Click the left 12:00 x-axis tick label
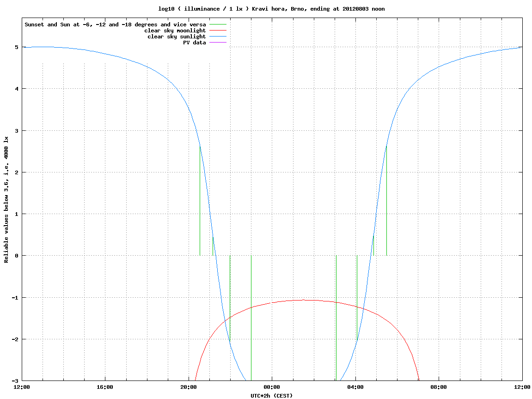The width and height of the screenshot is (532, 399). coord(22,387)
